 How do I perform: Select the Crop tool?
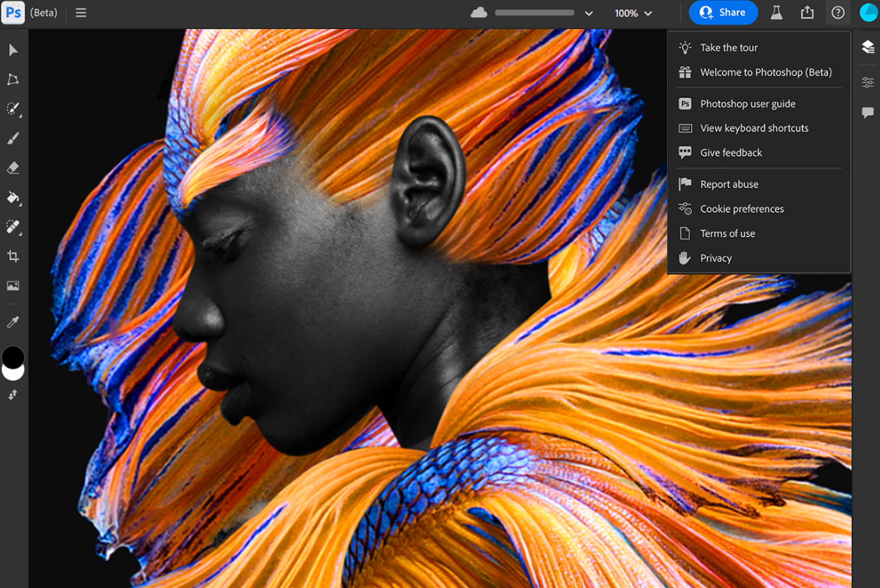click(13, 256)
